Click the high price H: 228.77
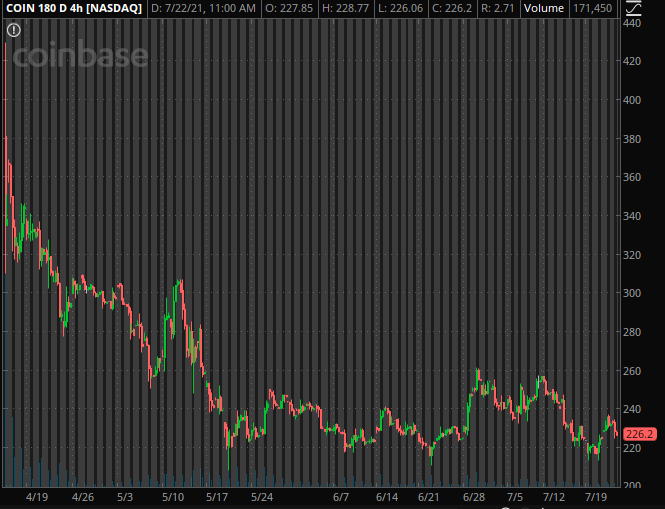This screenshot has height=509, width=665. (345, 8)
